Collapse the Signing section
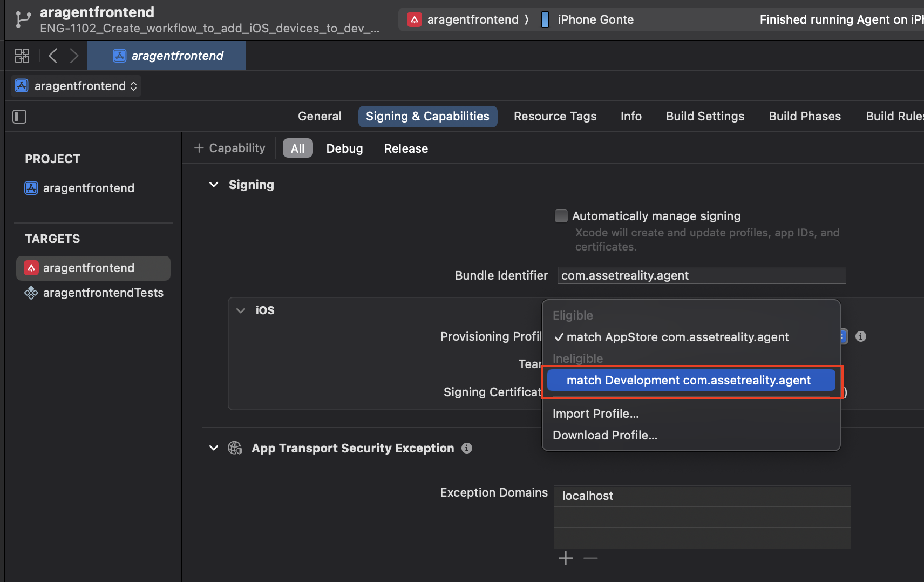 tap(214, 185)
